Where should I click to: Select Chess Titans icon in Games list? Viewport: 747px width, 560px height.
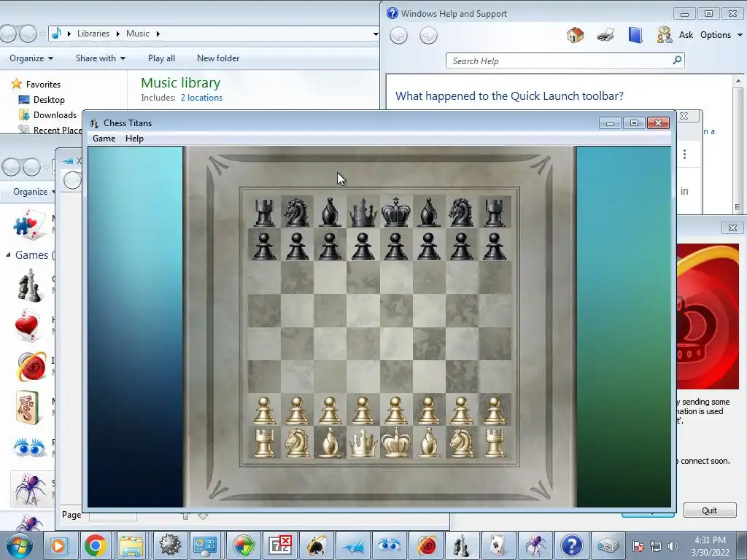click(29, 285)
